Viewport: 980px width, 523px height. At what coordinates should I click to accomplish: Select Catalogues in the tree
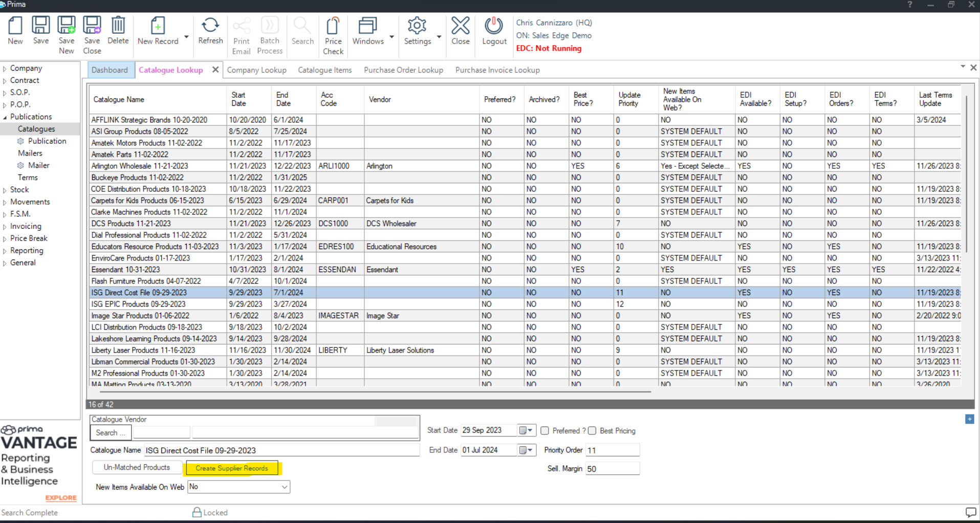pyautogui.click(x=36, y=129)
